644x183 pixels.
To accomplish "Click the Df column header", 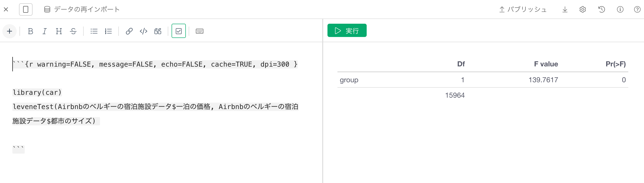I will pyautogui.click(x=461, y=64).
